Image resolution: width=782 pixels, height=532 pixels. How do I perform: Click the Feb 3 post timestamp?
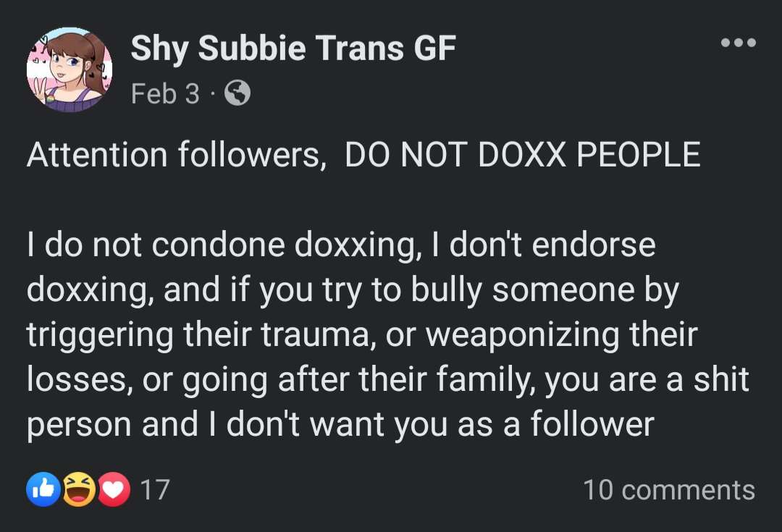165,93
